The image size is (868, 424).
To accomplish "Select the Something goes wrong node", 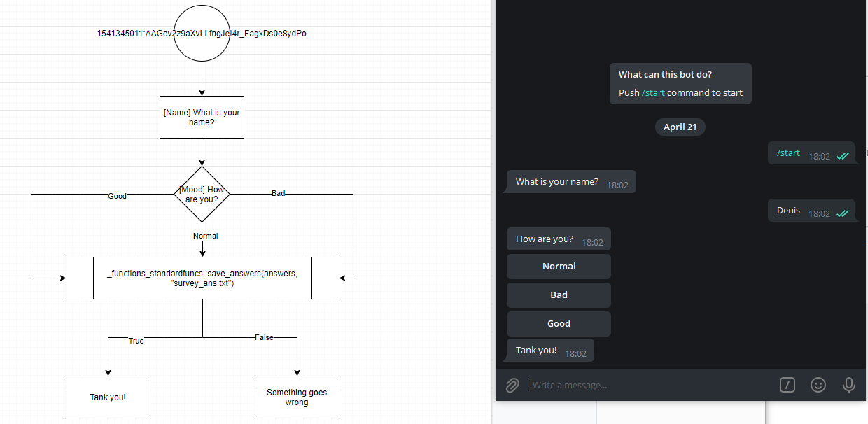I will [297, 397].
